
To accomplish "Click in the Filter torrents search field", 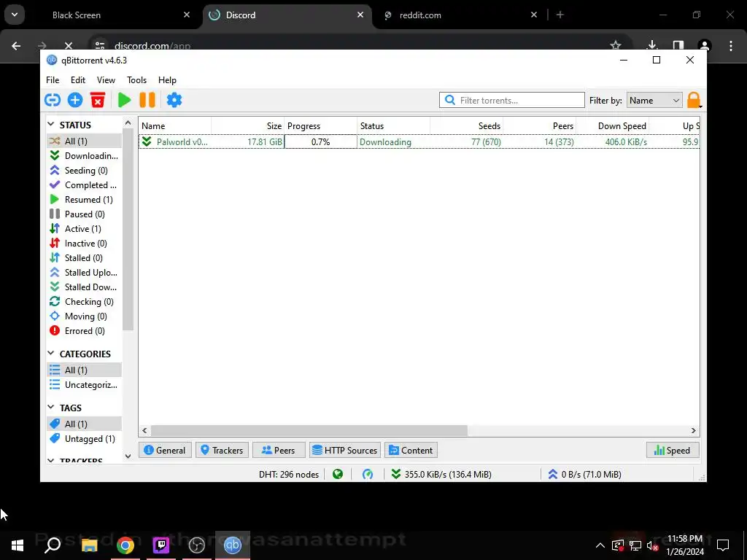I will [x=512, y=100].
